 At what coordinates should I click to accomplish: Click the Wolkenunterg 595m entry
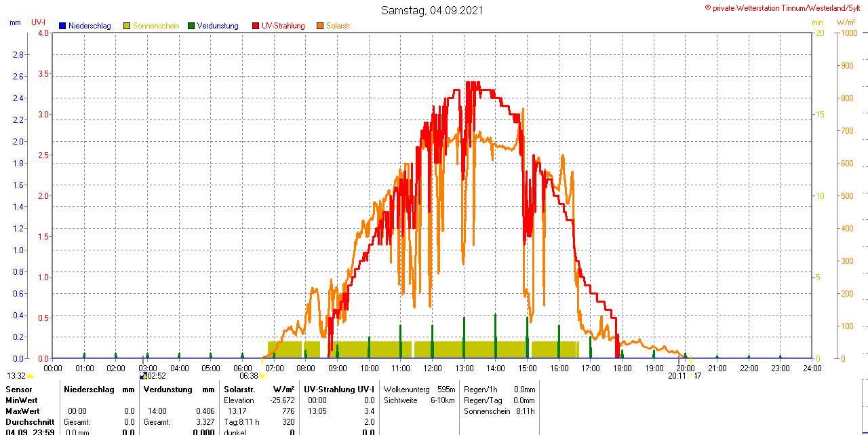[419, 390]
